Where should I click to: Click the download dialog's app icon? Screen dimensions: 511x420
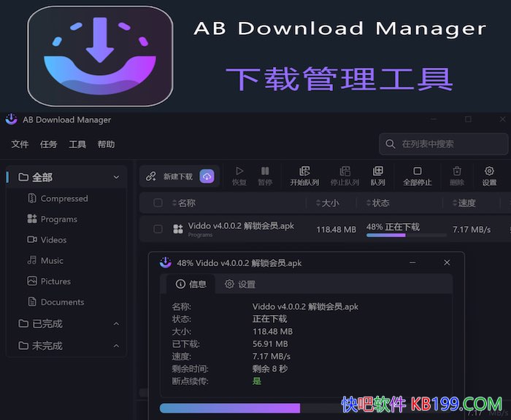(166, 262)
